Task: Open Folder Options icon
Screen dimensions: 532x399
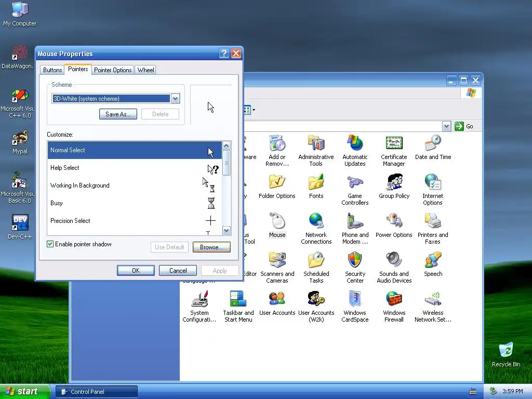Action: point(277,187)
